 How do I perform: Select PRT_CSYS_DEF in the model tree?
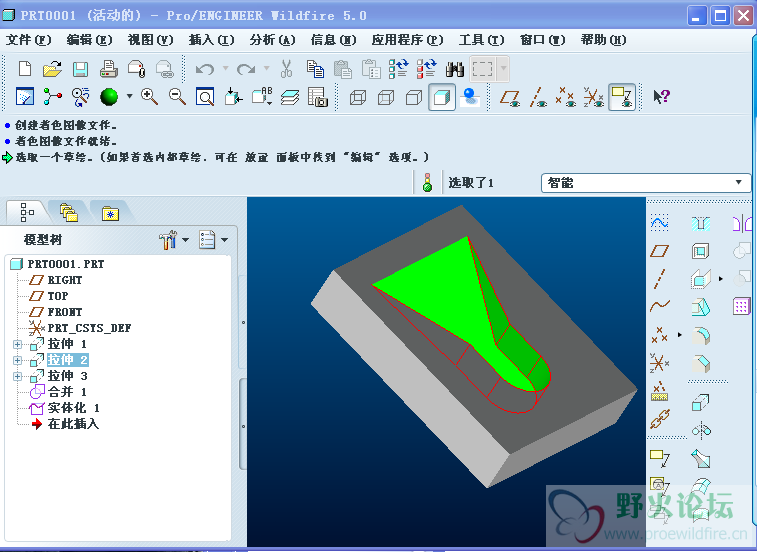80,328
